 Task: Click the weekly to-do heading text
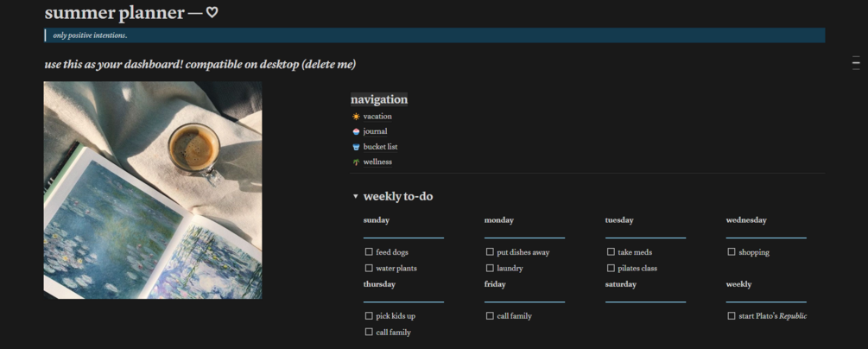[x=398, y=197]
